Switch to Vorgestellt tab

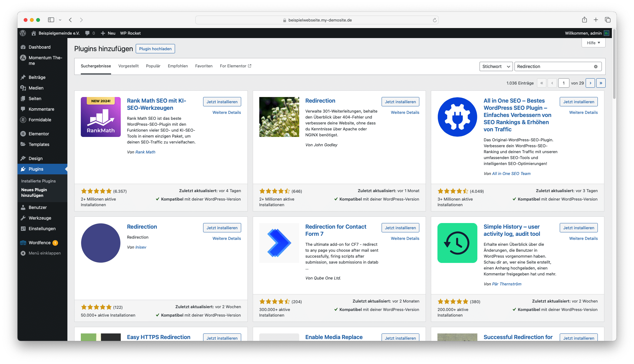pyautogui.click(x=129, y=66)
